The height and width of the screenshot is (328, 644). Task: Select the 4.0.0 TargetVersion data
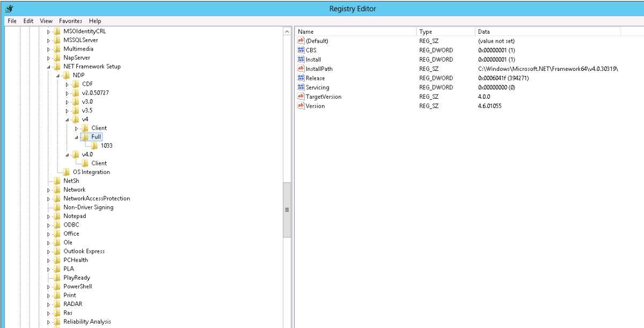point(484,97)
